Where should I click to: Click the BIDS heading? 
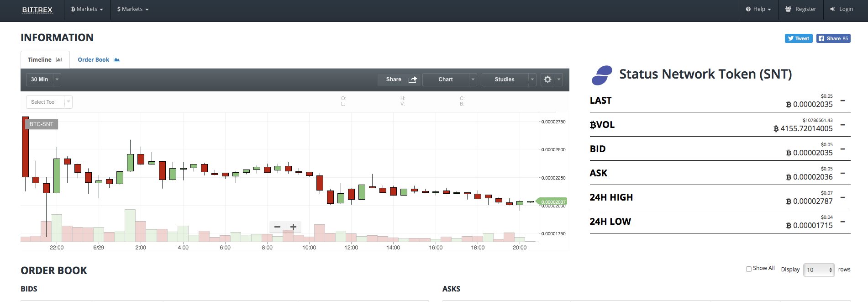point(29,289)
